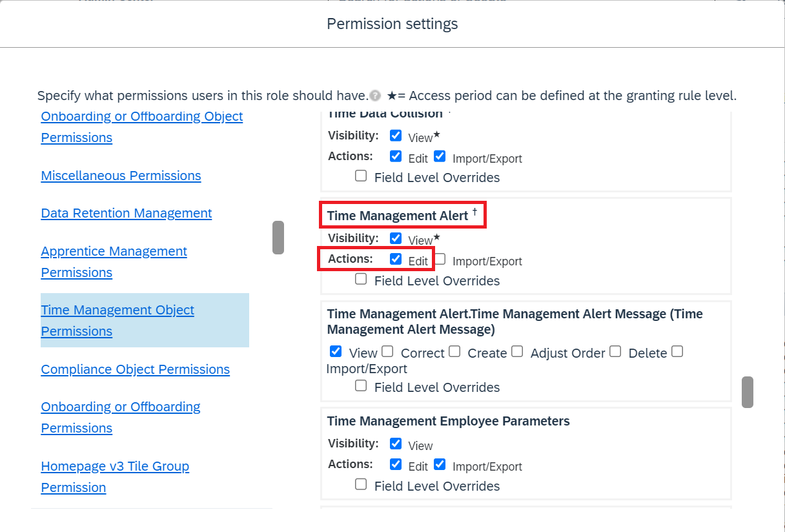Click the right permissions panel scrollbar handle

click(748, 392)
